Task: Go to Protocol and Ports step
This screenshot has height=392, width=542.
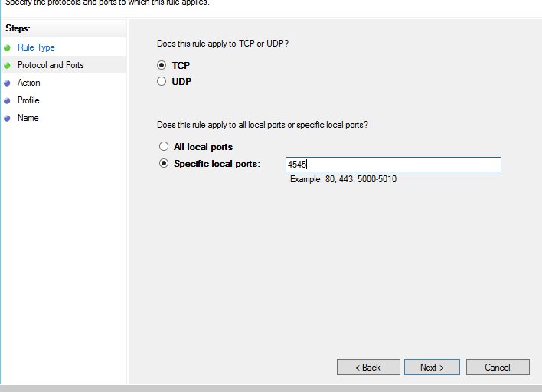Action: [x=51, y=65]
